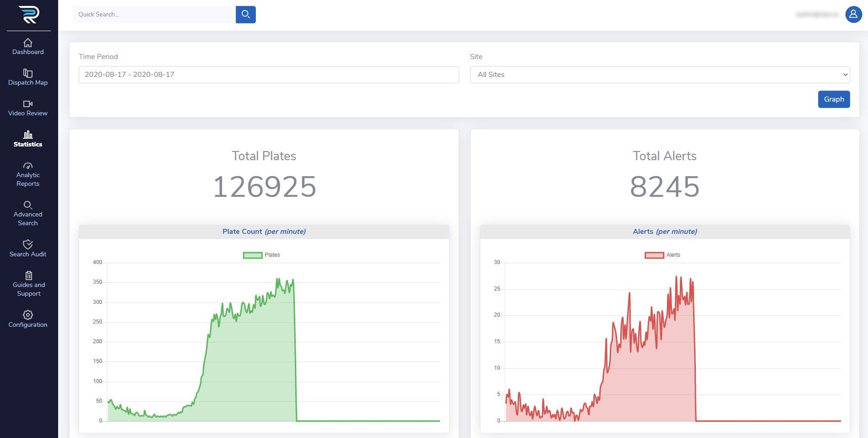Open Configuration gear icon

[28, 315]
